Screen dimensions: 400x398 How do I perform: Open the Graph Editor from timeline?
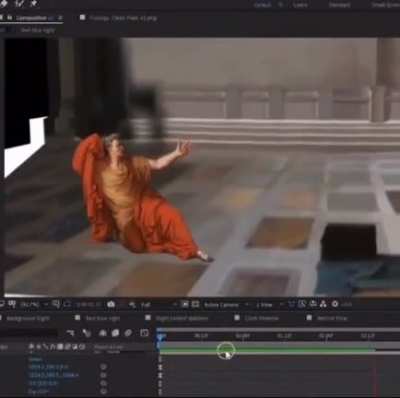pos(144,333)
